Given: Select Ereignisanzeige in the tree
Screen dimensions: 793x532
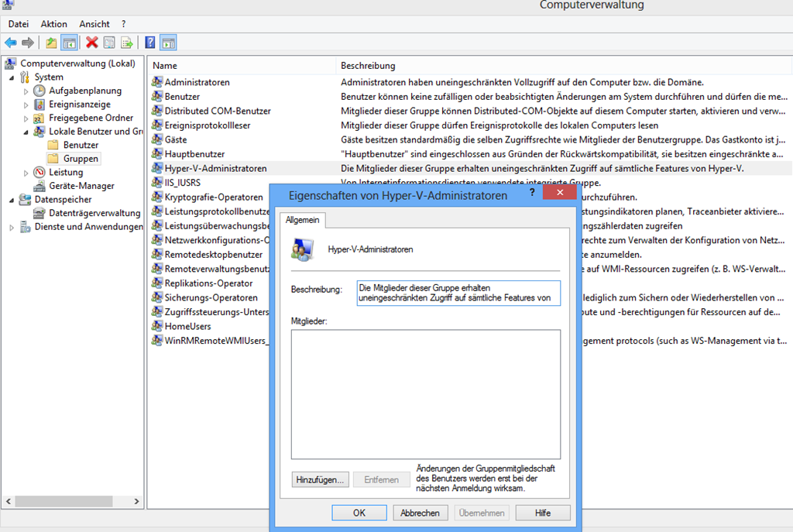Looking at the screenshot, I should point(80,105).
